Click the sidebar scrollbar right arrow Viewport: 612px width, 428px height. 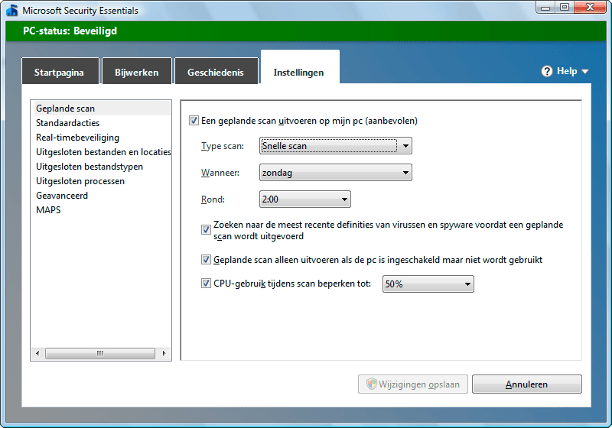click(164, 353)
